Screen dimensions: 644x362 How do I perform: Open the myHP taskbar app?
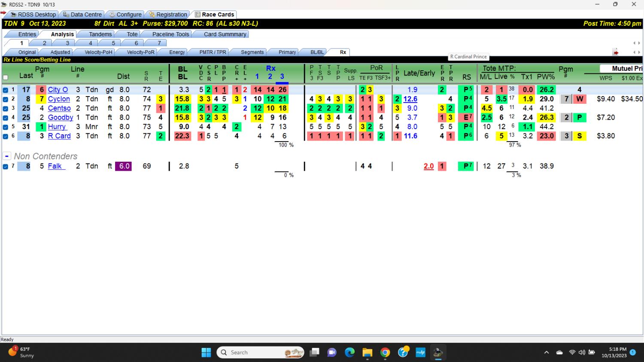pyautogui.click(x=420, y=353)
